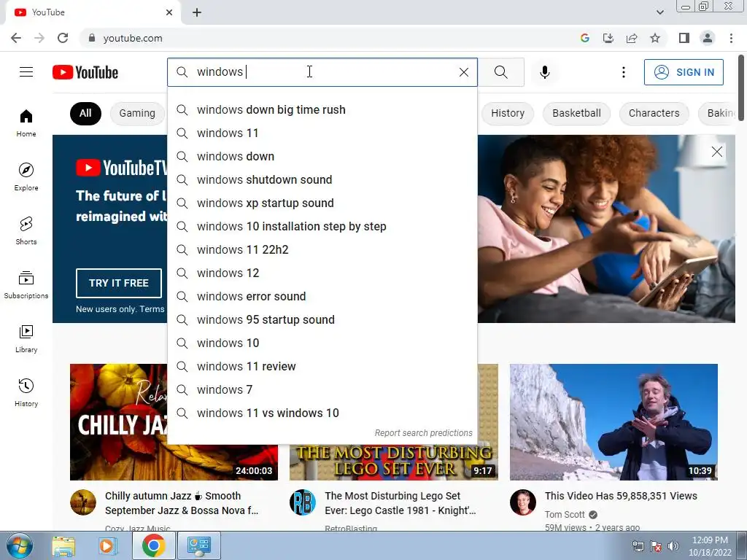Choose suggestion "windows 95 startup sound"

(322, 319)
